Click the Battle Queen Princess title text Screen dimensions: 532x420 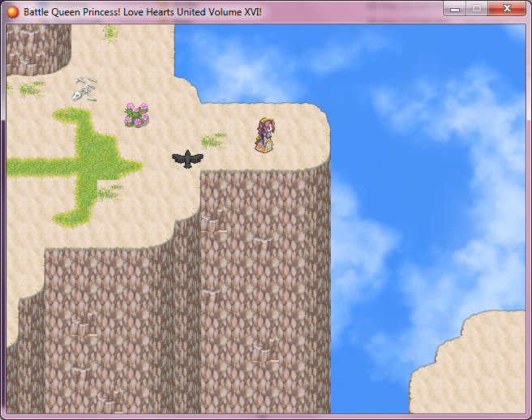click(x=142, y=12)
